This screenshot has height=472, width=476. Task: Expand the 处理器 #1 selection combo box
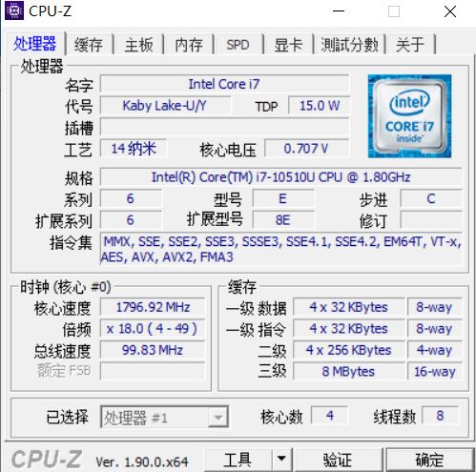(164, 417)
